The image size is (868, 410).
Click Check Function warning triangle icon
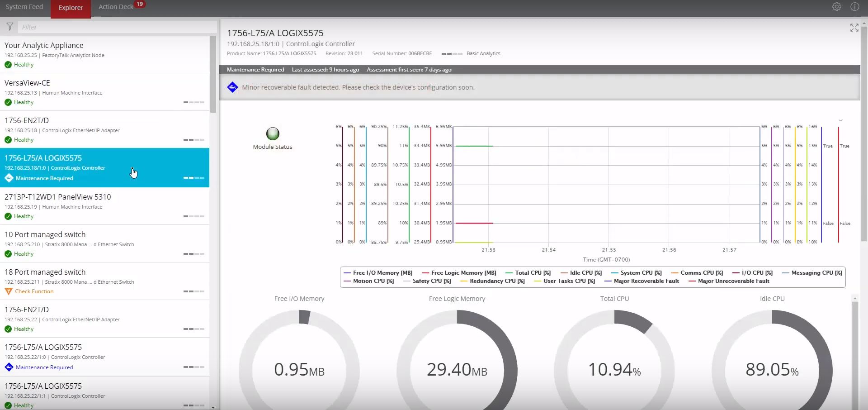pos(9,291)
